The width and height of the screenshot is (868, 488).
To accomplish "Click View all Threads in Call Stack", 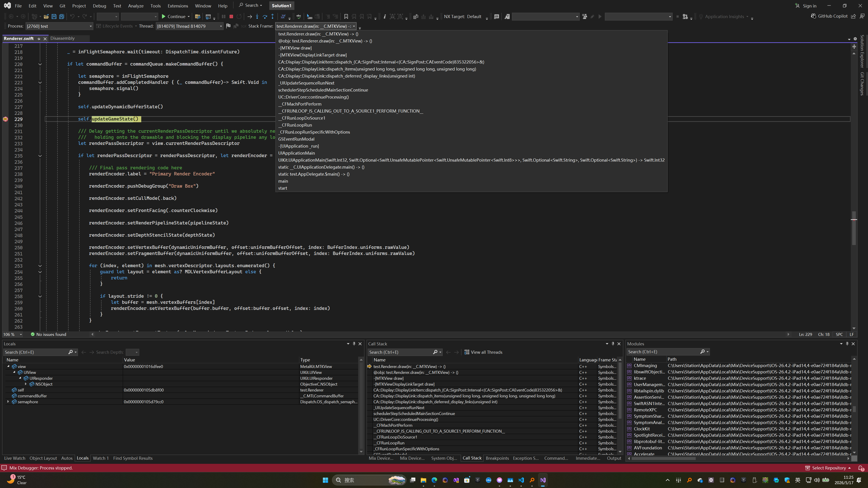I will coord(483,352).
